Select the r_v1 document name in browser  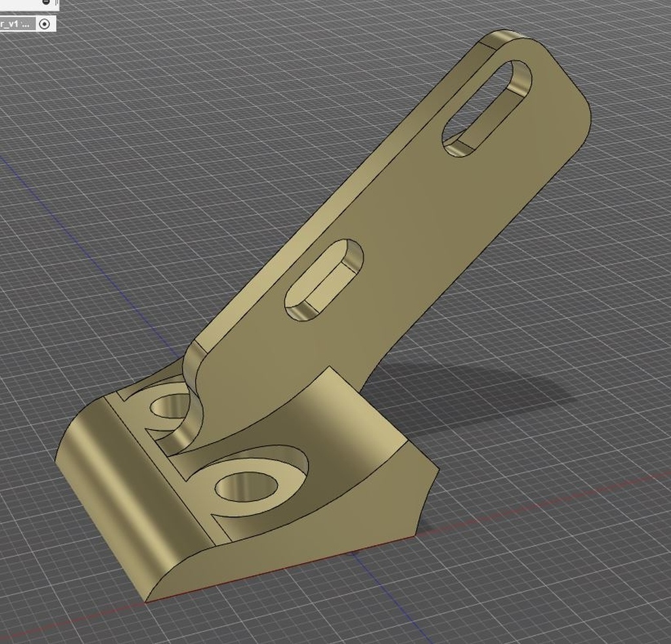click(x=17, y=24)
